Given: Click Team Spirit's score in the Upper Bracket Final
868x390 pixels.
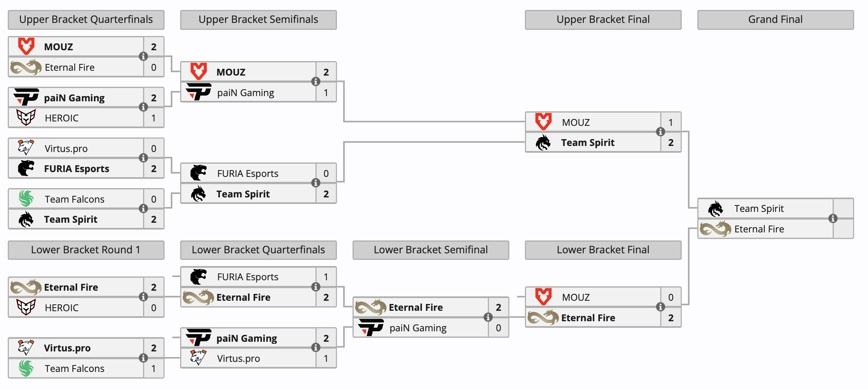Looking at the screenshot, I should [x=671, y=142].
